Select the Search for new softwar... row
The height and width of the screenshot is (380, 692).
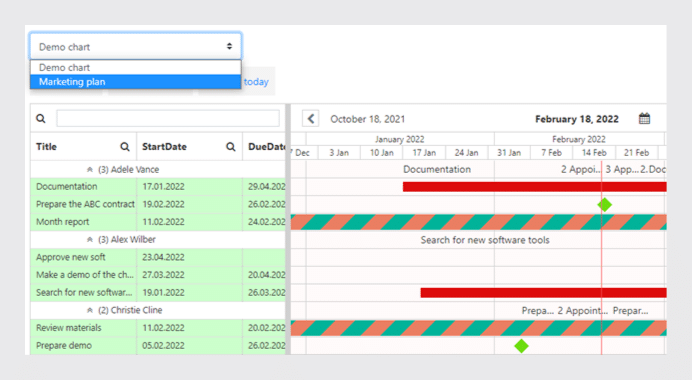pos(158,293)
